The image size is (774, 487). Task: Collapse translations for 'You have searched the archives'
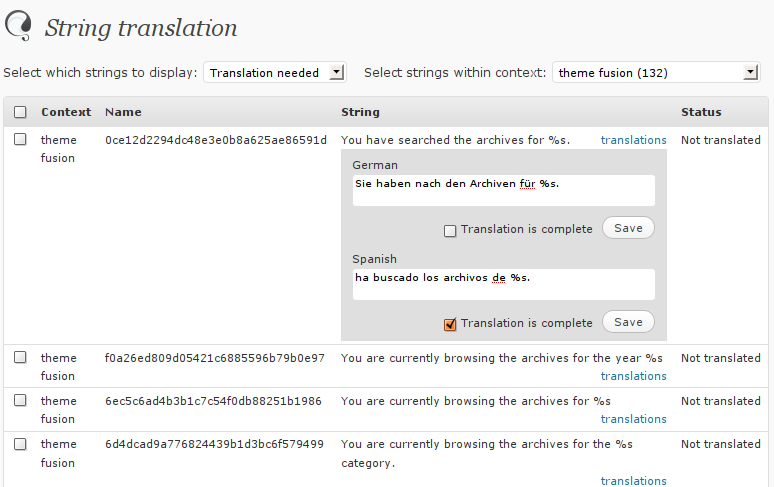633,140
